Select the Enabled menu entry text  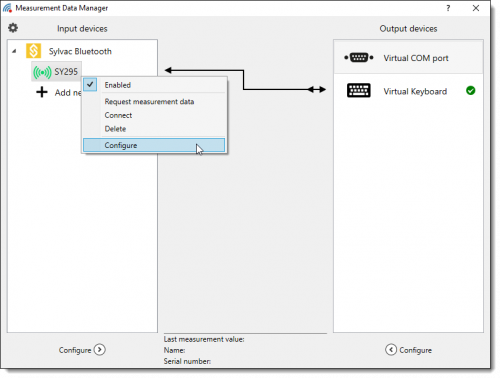pyautogui.click(x=118, y=85)
